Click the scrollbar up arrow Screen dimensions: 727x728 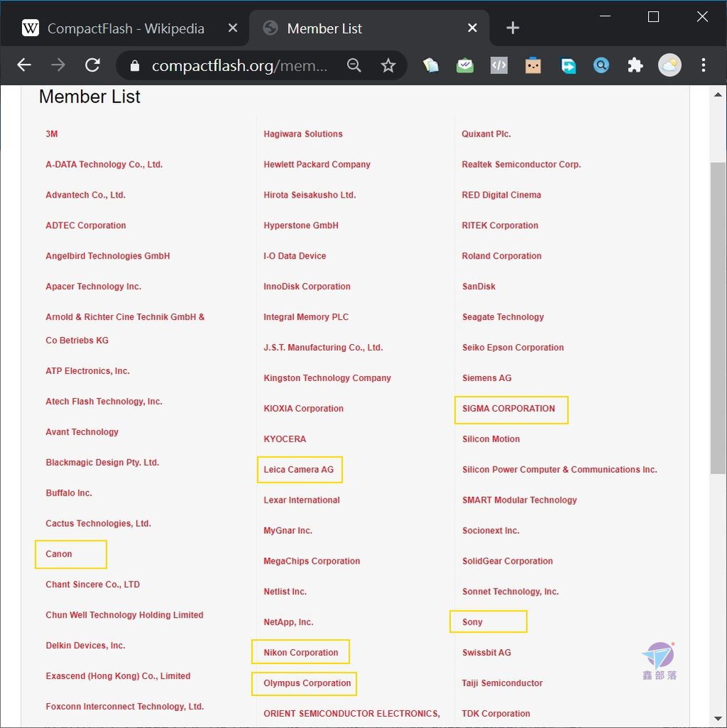coord(718,95)
